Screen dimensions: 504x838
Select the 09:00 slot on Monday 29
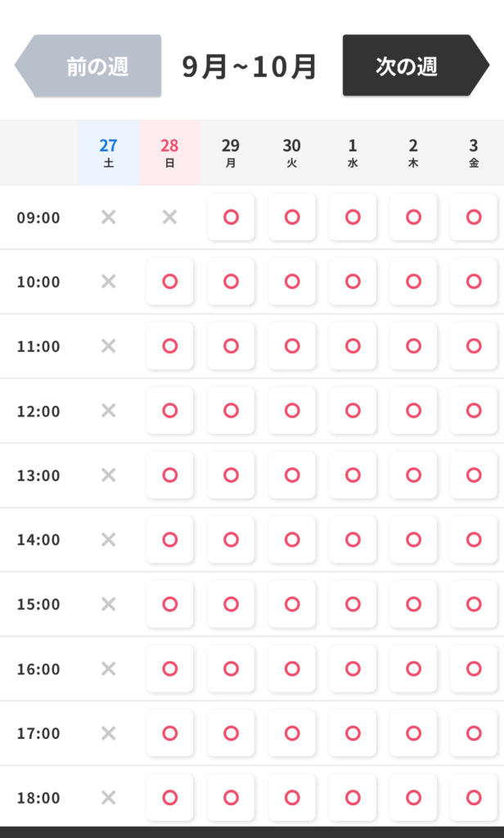tap(231, 217)
